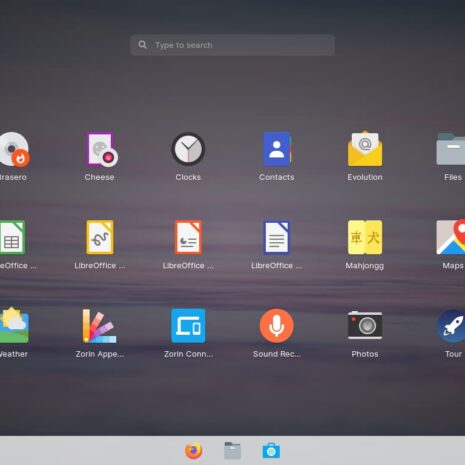Screen dimensions: 465x465
Task: Launch Zorin Connect
Action: pyautogui.click(x=188, y=326)
